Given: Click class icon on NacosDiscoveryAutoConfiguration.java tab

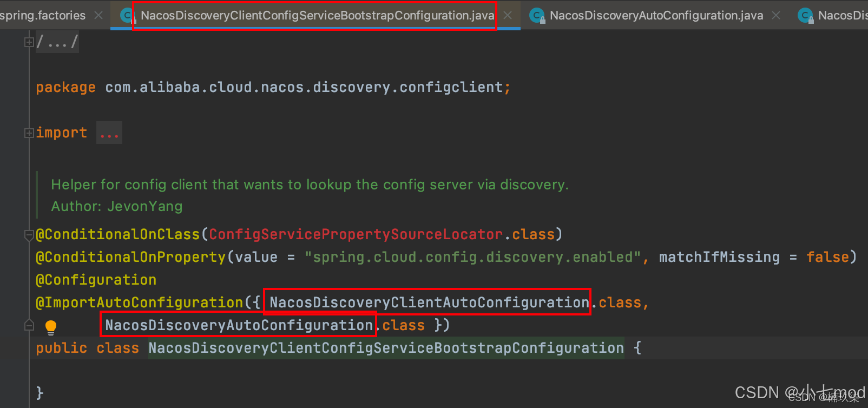Looking at the screenshot, I should pyautogui.click(x=537, y=16).
